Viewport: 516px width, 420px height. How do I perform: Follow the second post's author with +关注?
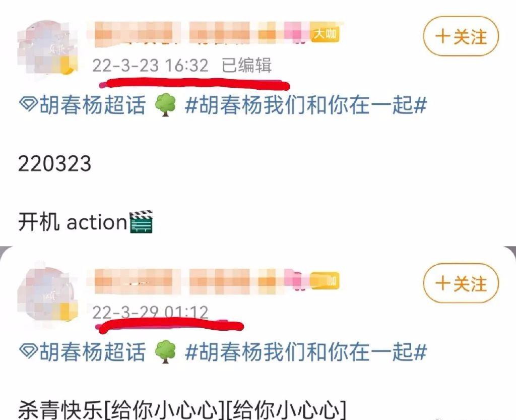pos(461,283)
